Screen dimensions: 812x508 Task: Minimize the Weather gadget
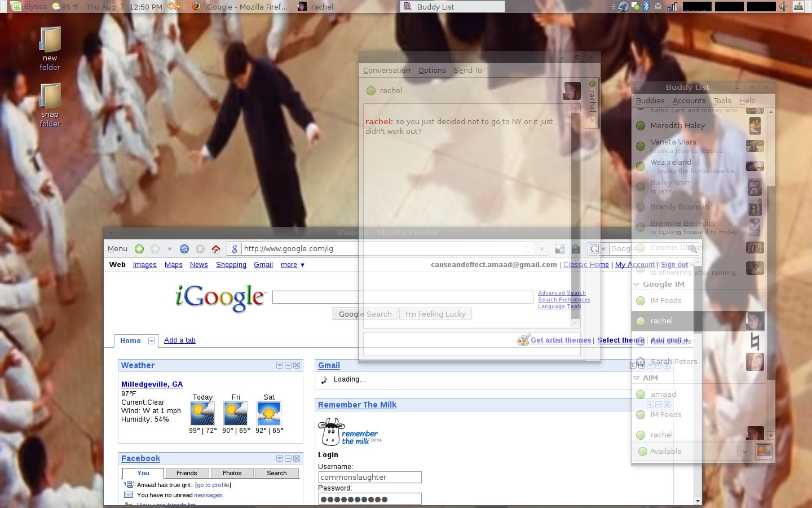click(x=288, y=365)
